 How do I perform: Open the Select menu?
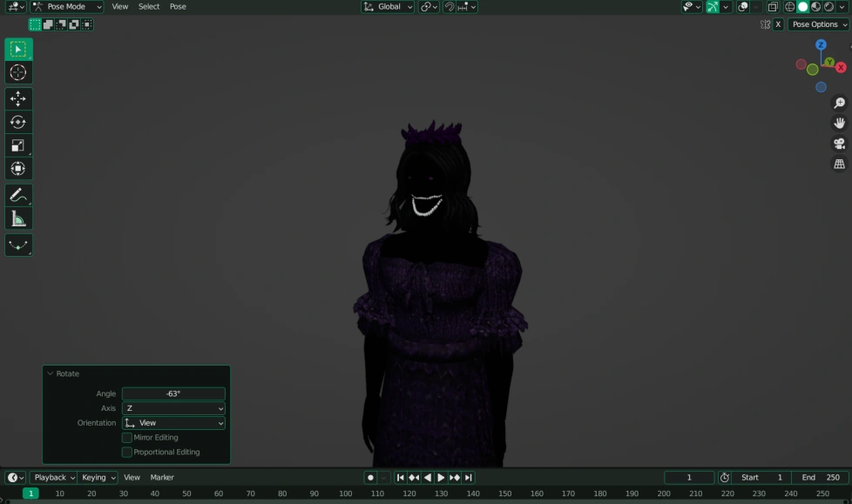pos(149,6)
